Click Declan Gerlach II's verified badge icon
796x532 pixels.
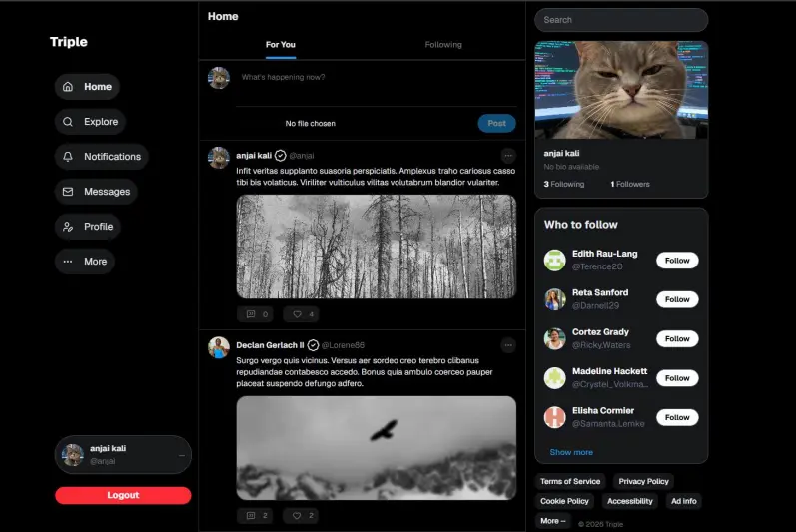click(314, 345)
